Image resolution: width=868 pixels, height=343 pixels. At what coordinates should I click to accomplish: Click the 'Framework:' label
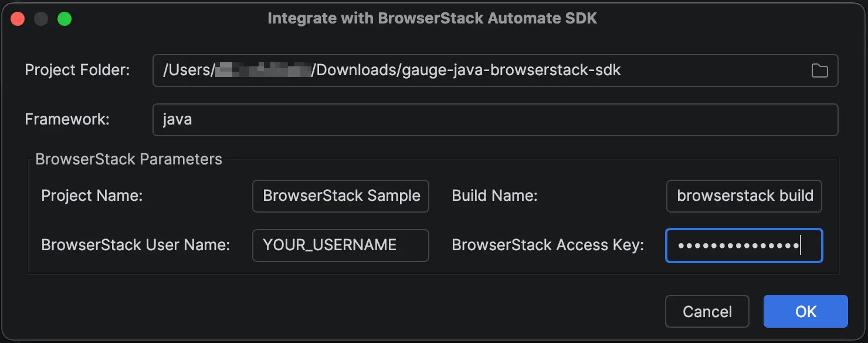(67, 120)
